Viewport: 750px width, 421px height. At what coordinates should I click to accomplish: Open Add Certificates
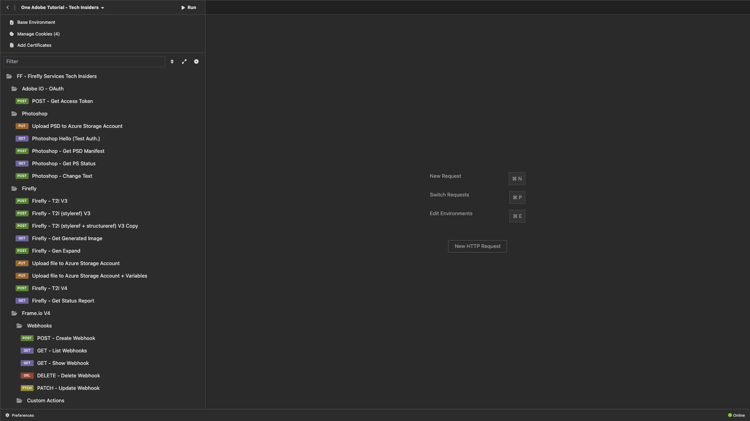tap(31, 45)
